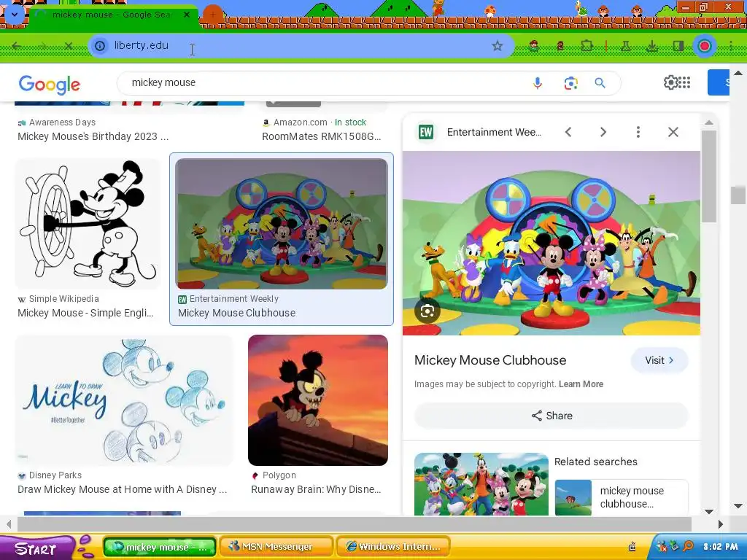Open the Learn More copyright link

pyautogui.click(x=581, y=384)
